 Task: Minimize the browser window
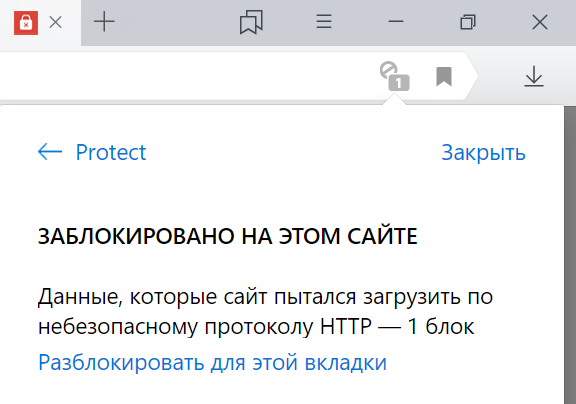(x=396, y=22)
